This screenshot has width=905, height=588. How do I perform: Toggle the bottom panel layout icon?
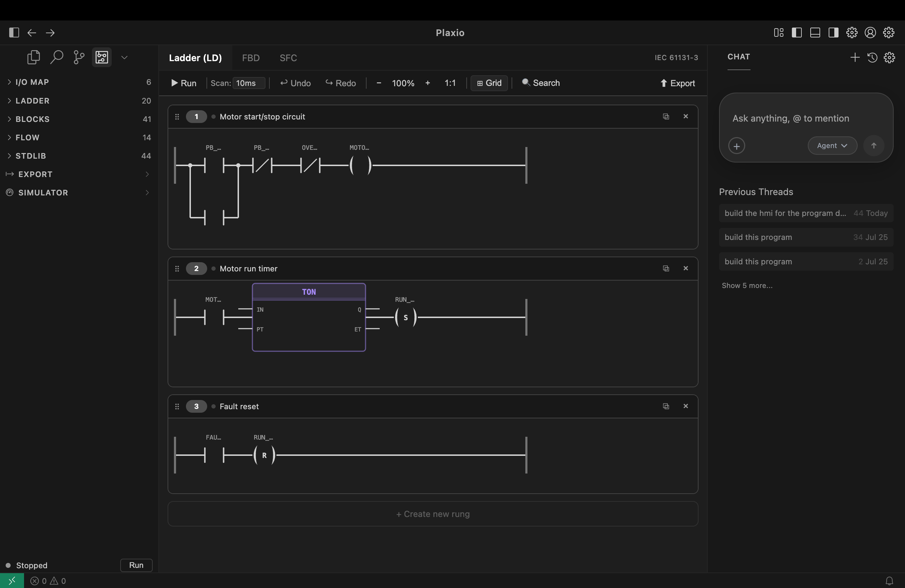815,33
